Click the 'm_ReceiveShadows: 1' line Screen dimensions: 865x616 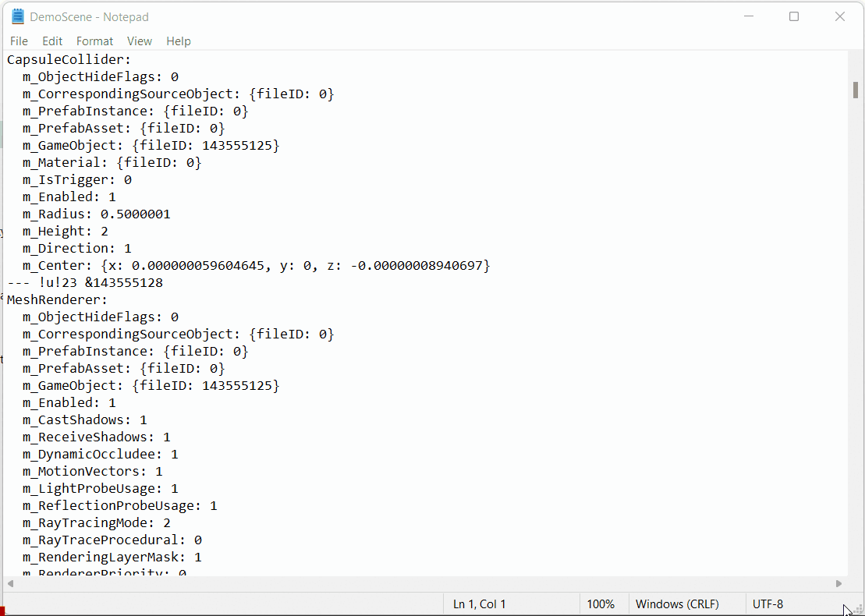[x=97, y=437]
